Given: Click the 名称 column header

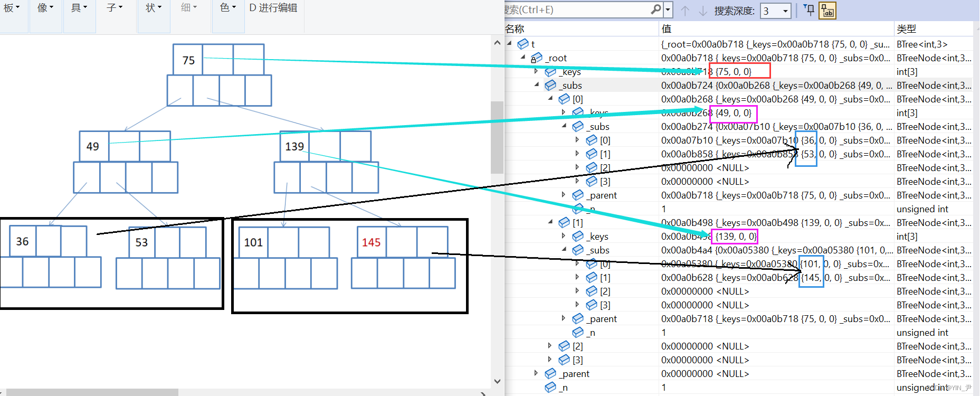Looking at the screenshot, I should click(x=582, y=29).
